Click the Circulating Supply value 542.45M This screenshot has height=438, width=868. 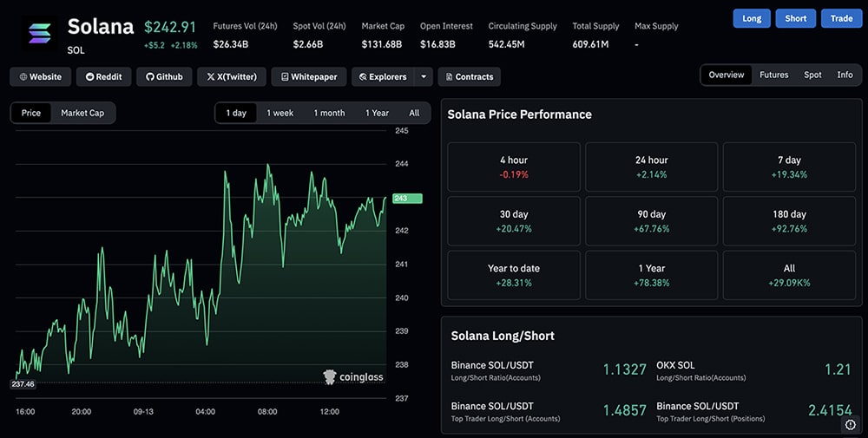507,44
